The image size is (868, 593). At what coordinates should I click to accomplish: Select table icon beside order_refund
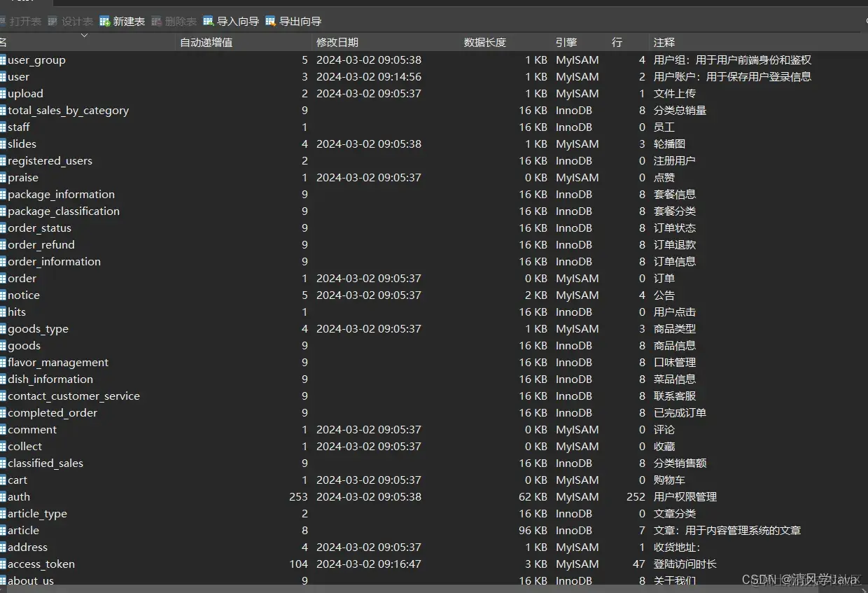click(3, 245)
